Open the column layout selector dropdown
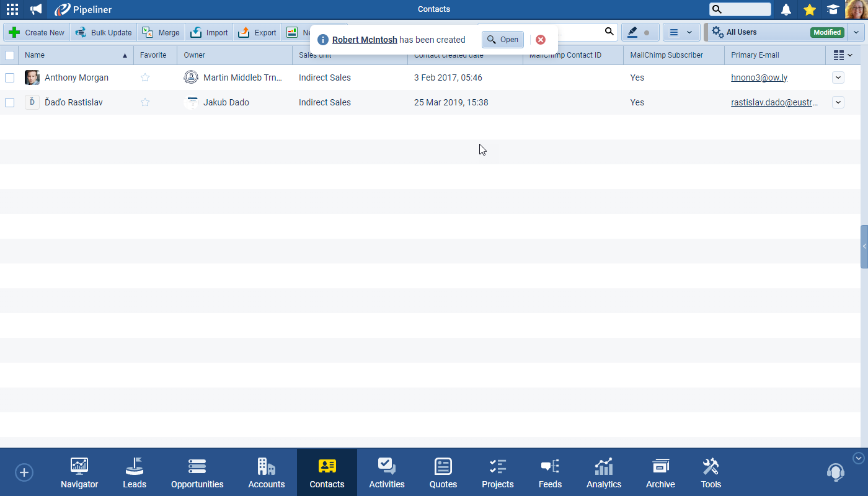 coord(843,55)
